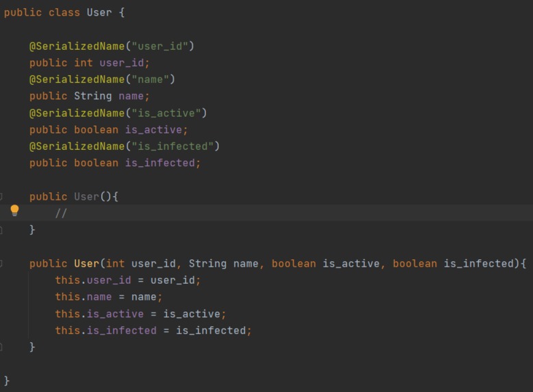This screenshot has width=533, height=392.
Task: Click the greyed-out User() constructor name
Action: coord(86,196)
